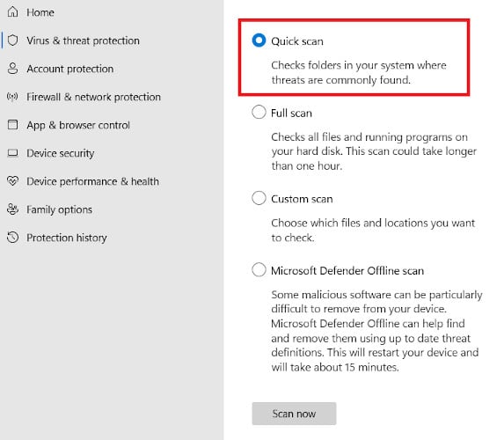Screen dimensions: 504x440
Task: Go to Device performance & health
Action: click(x=92, y=181)
